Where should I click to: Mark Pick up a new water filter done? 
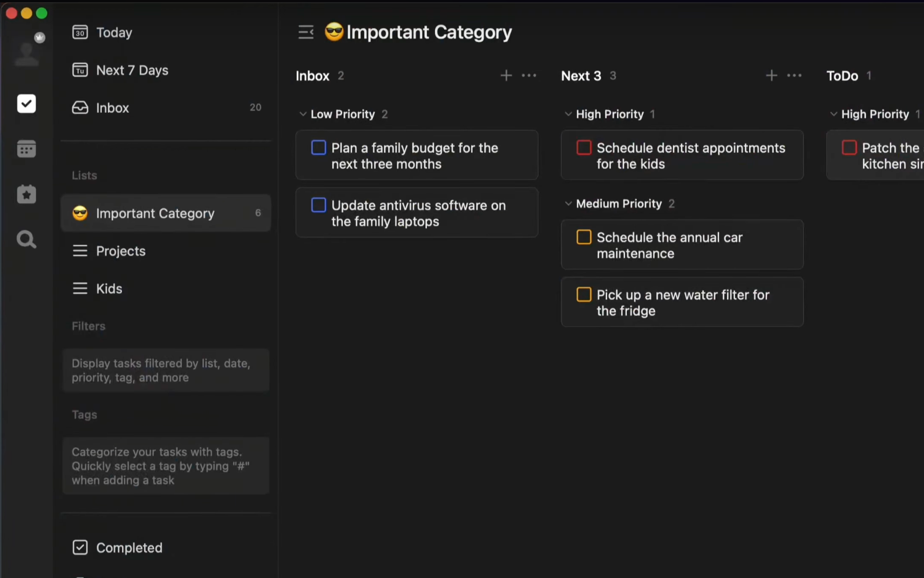pos(583,294)
